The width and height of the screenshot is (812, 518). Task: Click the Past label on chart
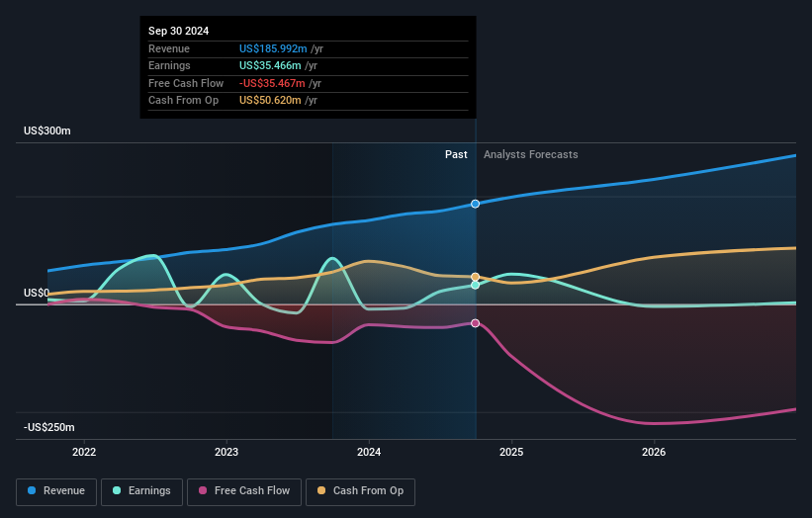tap(456, 154)
